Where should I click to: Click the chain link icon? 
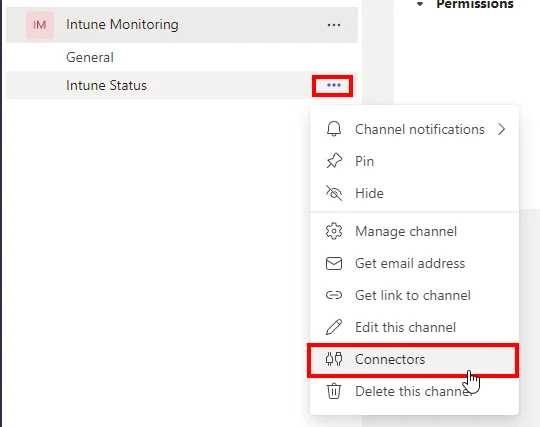(334, 295)
